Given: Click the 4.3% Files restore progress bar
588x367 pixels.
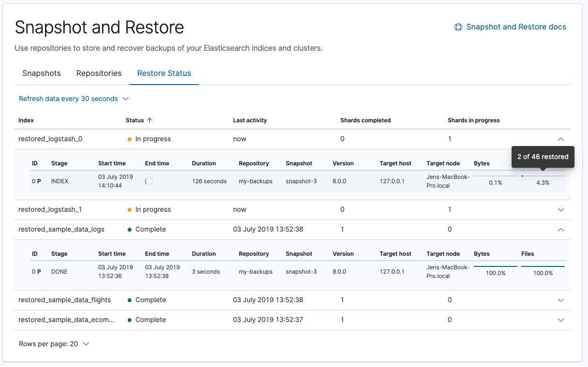Looking at the screenshot, I should click(543, 177).
